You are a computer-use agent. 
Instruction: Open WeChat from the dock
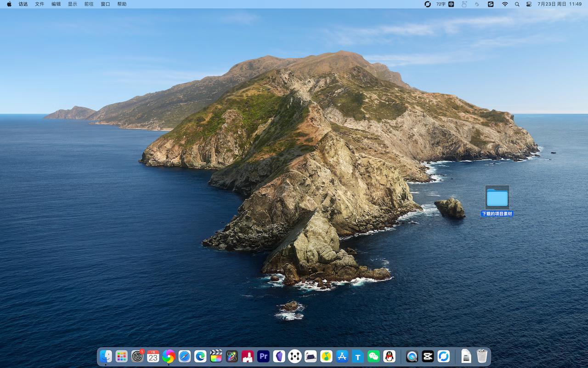tap(373, 356)
